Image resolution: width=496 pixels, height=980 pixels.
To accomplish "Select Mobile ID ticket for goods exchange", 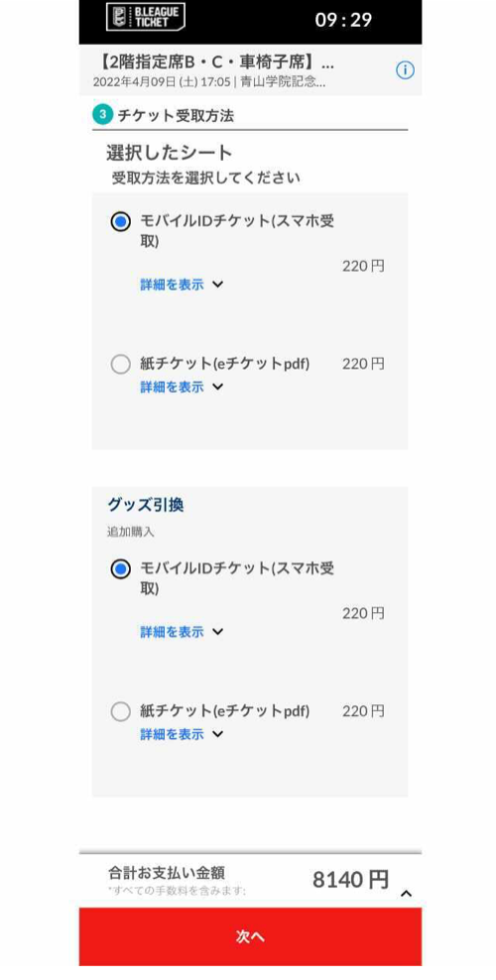I will (120, 569).
